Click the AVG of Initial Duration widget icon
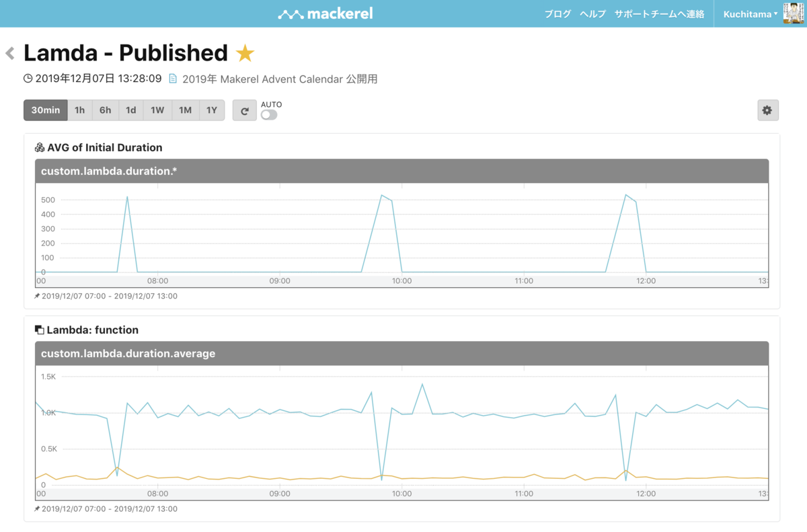807x532 pixels. click(x=40, y=147)
